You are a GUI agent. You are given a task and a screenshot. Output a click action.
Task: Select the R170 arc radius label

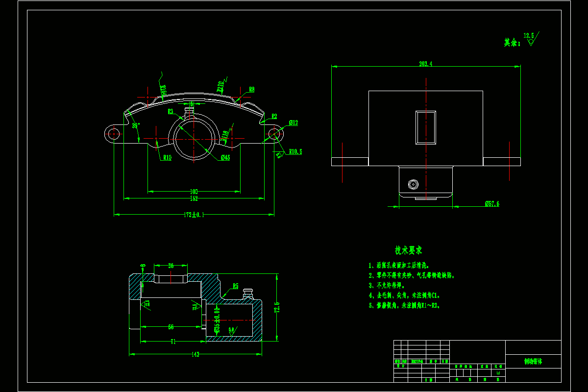(x=220, y=87)
